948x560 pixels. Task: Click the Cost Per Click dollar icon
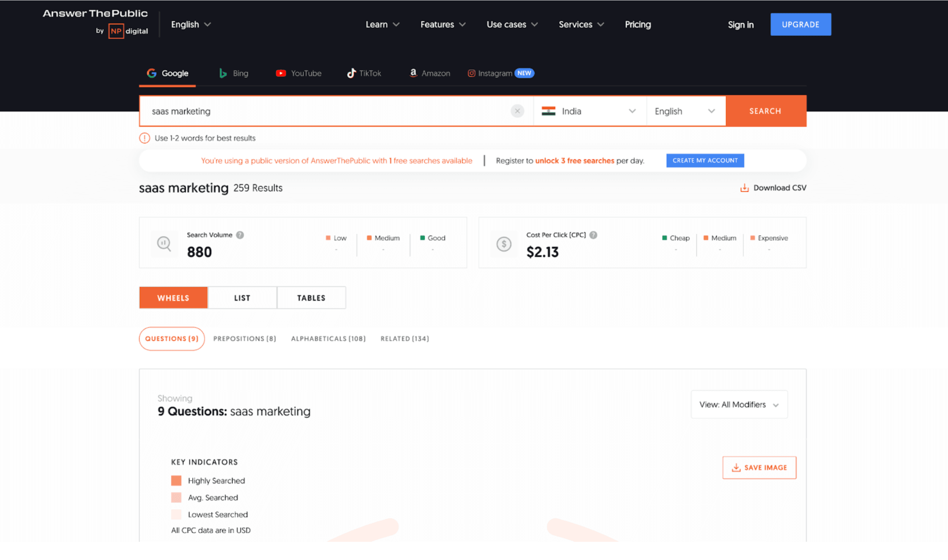click(504, 244)
